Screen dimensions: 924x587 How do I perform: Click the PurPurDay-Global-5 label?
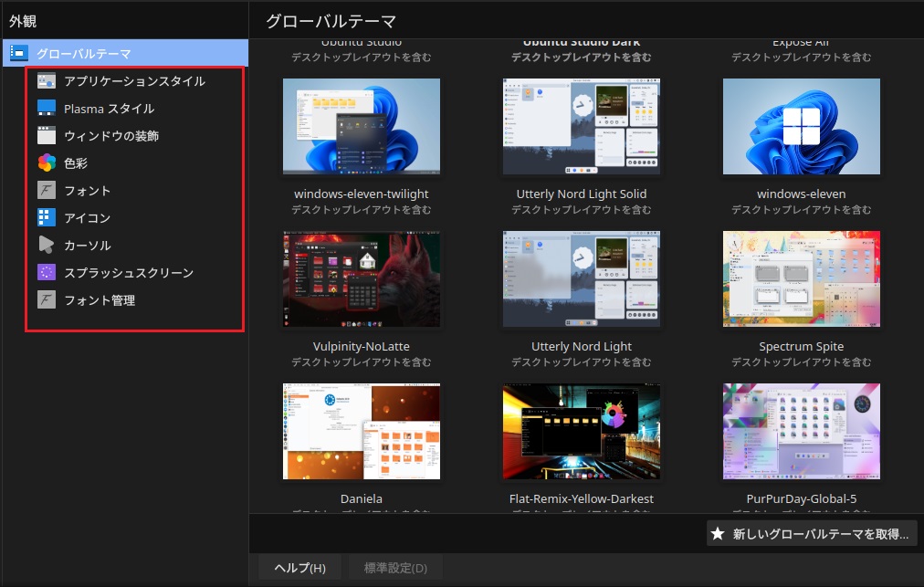[x=802, y=498]
